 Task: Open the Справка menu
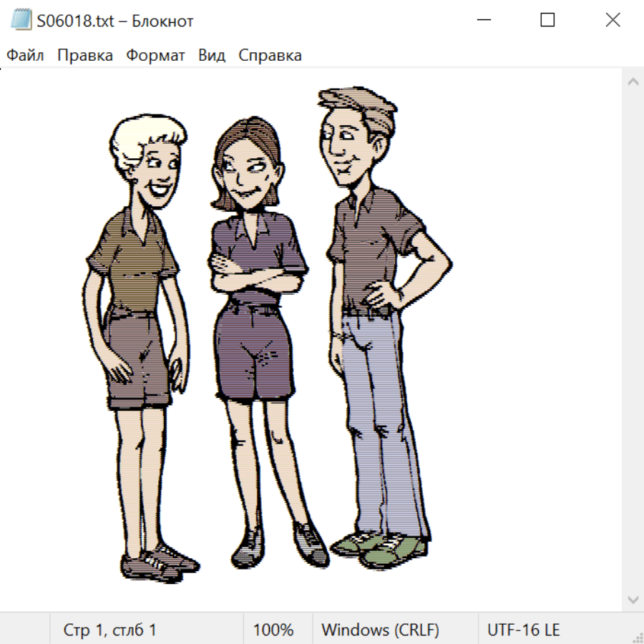[270, 56]
